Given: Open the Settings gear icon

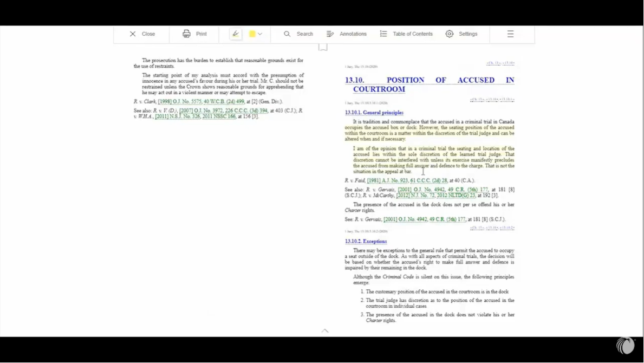Looking at the screenshot, I should [x=450, y=34].
